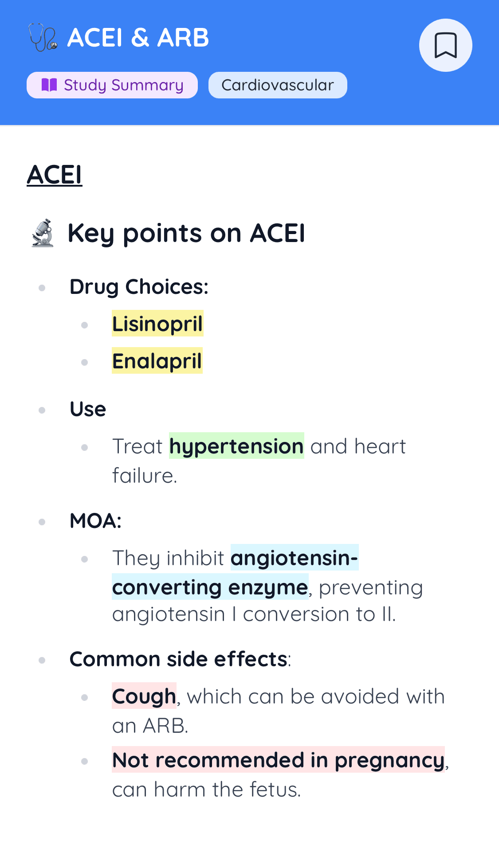Click the highlighted Enalapril term

(x=157, y=360)
